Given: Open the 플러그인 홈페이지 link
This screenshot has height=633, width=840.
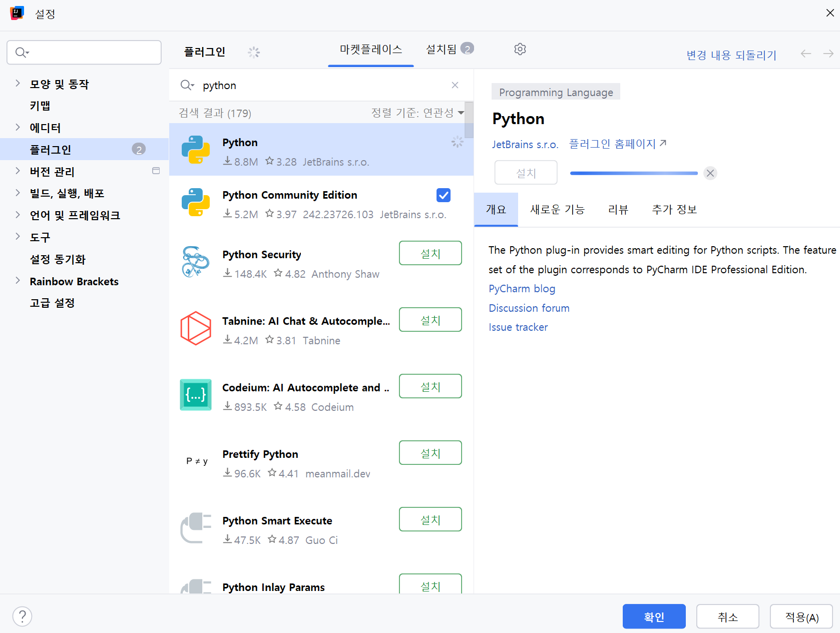Looking at the screenshot, I should [x=612, y=144].
